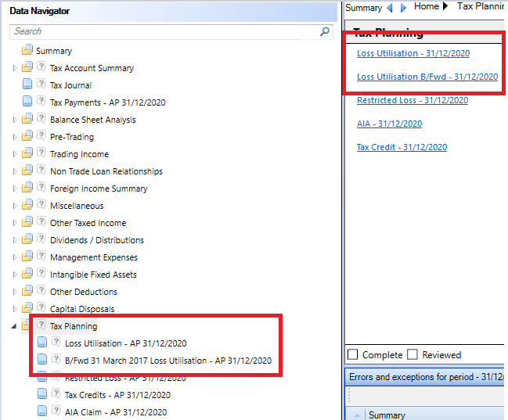The image size is (508, 420).
Task: Click the Trading Income folder icon
Action: tap(27, 153)
